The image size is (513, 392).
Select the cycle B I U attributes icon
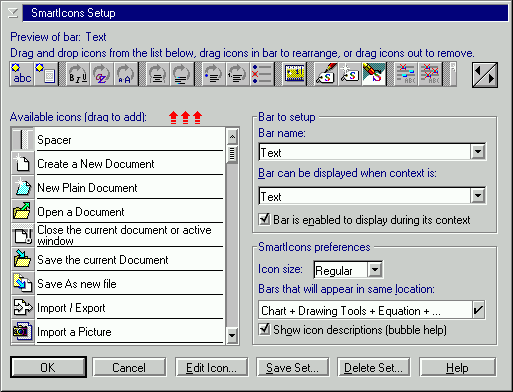(x=78, y=74)
